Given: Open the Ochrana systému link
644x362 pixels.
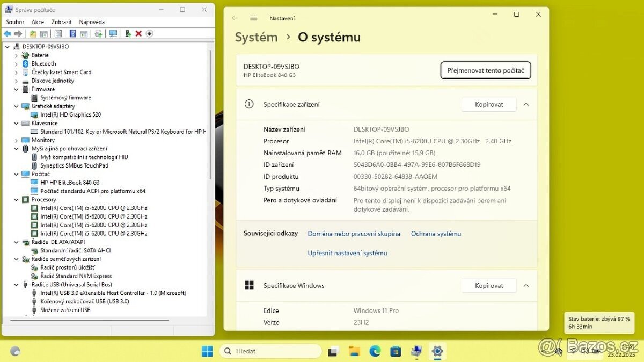Looking at the screenshot, I should [436, 234].
